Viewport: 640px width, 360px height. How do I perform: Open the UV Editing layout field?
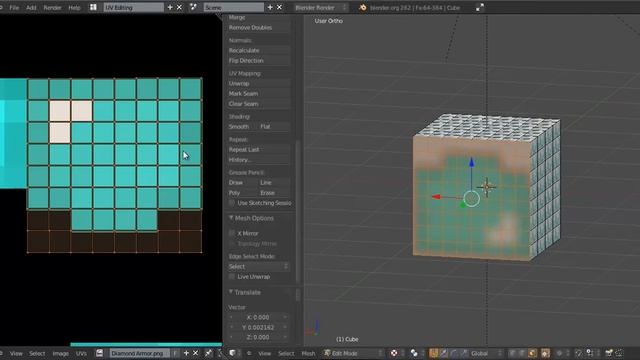coord(133,7)
